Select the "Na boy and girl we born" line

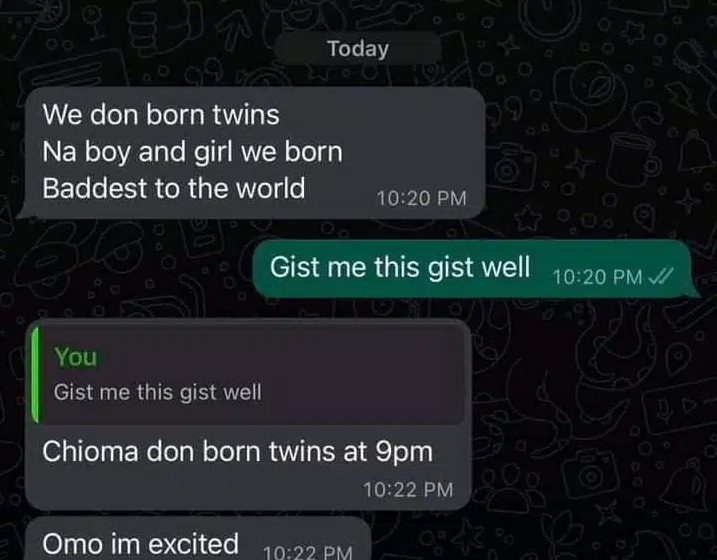click(193, 152)
